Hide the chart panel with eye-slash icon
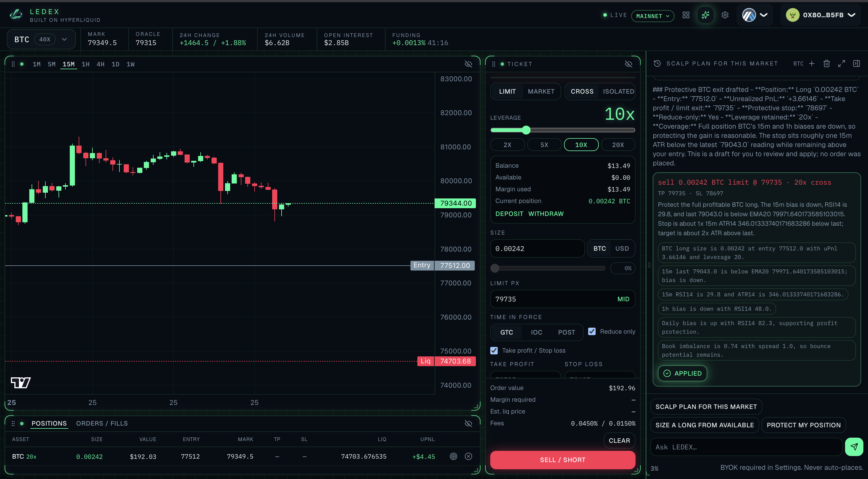 coord(468,64)
